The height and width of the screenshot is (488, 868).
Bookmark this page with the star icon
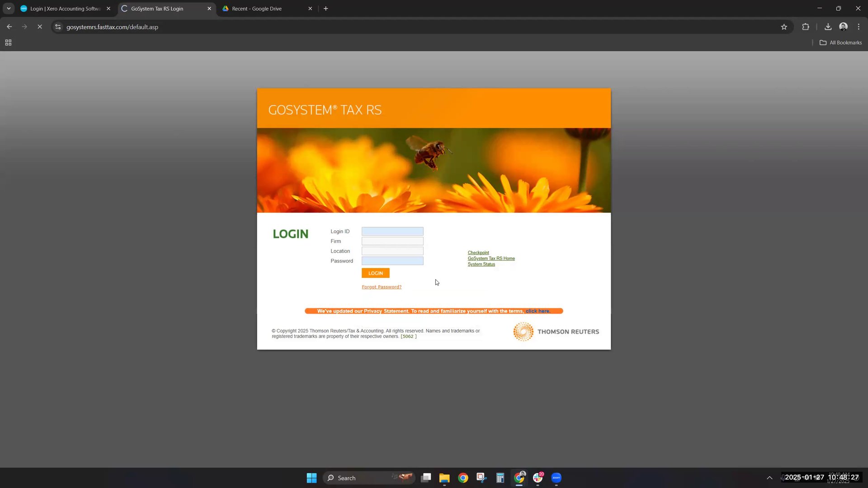[784, 27]
